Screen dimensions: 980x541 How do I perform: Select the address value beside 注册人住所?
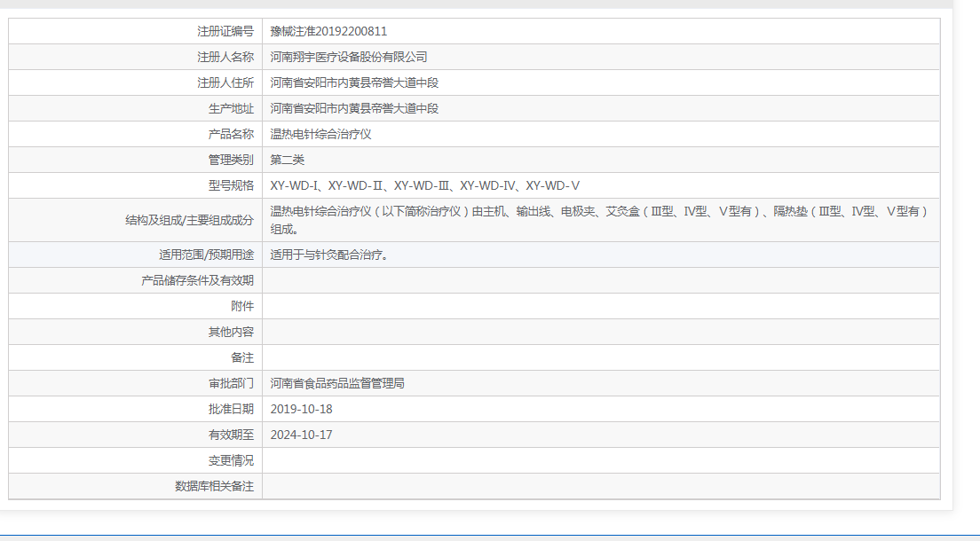coord(354,82)
